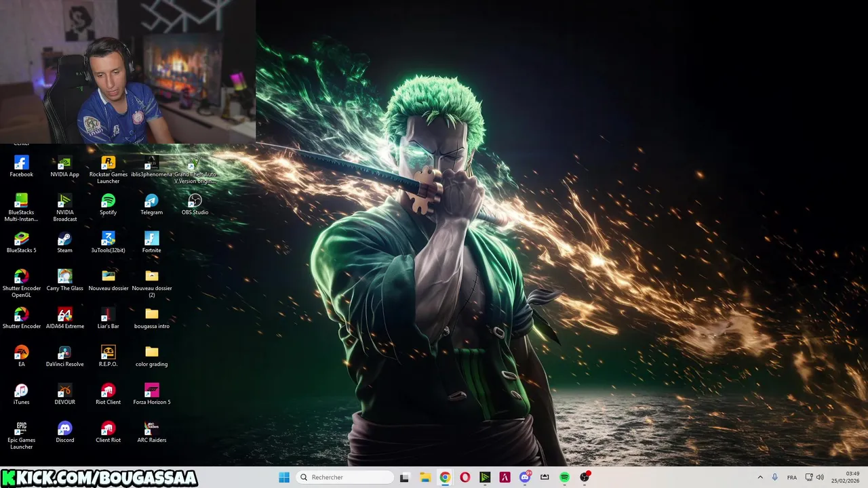
Task: Select the Client Riot icon
Action: coord(108,432)
